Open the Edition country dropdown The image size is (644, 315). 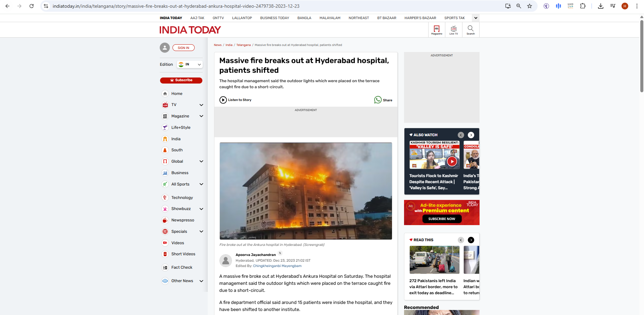click(x=190, y=64)
